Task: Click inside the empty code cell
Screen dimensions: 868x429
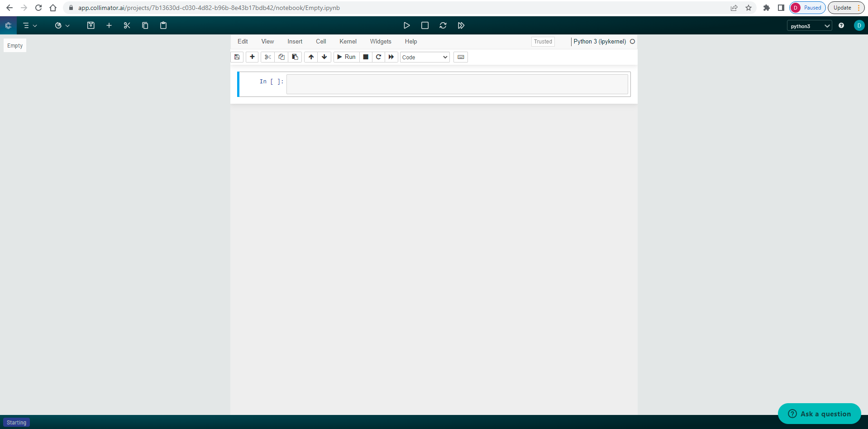Action: [457, 84]
